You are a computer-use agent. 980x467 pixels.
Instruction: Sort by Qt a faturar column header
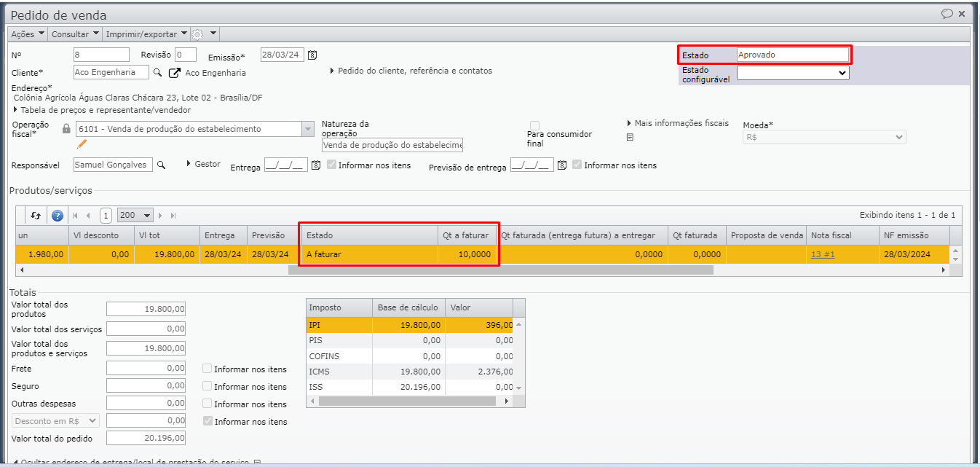coord(467,235)
